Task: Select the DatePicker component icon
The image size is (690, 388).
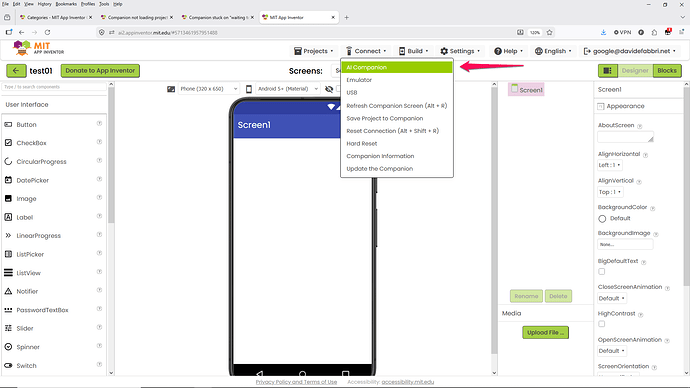Action: pyautogui.click(x=8, y=180)
